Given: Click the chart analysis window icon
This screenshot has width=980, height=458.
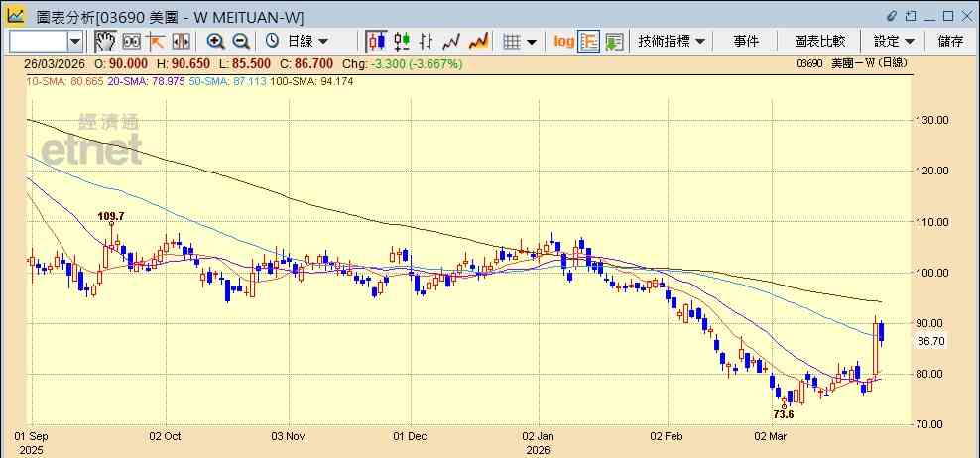Looking at the screenshot, I should coord(16,16).
